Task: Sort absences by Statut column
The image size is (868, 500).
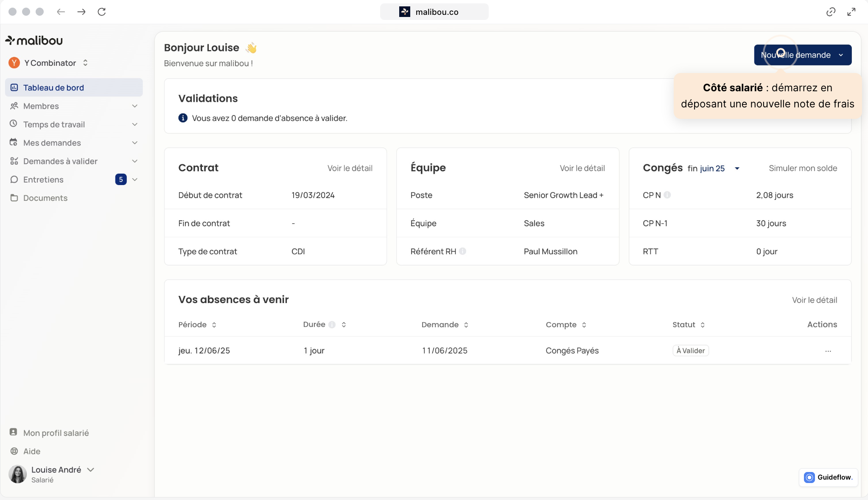Action: point(703,325)
